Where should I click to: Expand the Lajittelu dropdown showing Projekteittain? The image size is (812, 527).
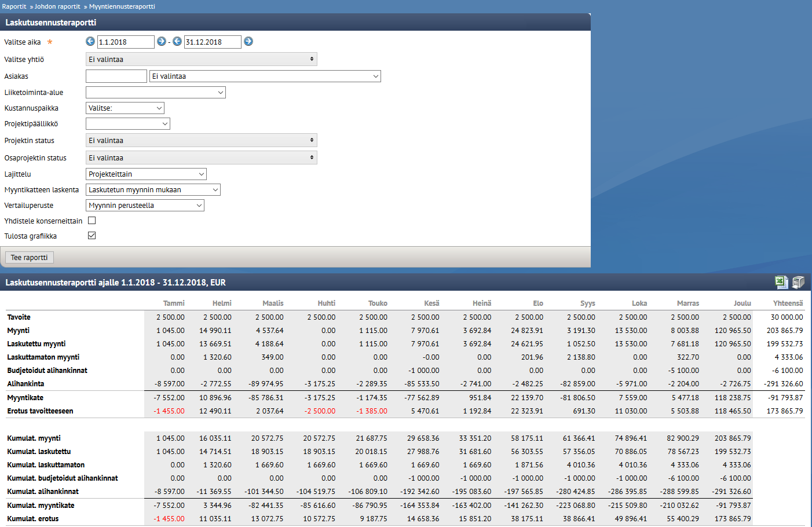146,174
